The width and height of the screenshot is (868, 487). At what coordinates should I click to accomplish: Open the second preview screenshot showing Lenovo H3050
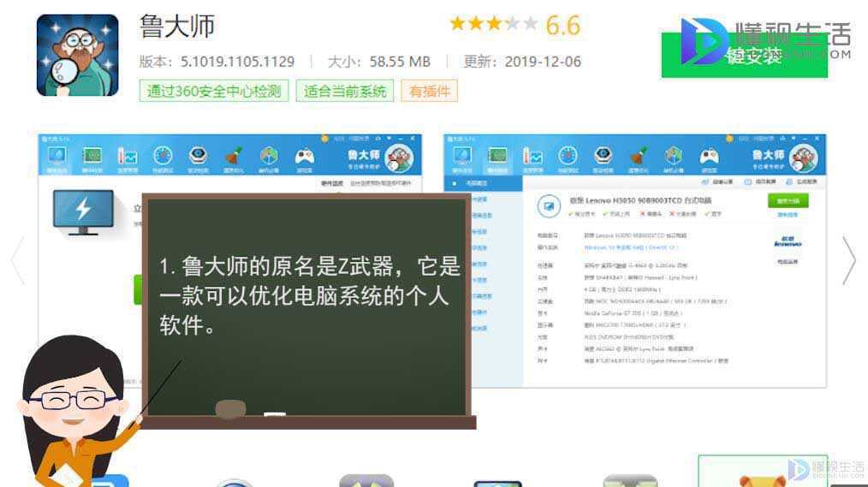(634, 260)
